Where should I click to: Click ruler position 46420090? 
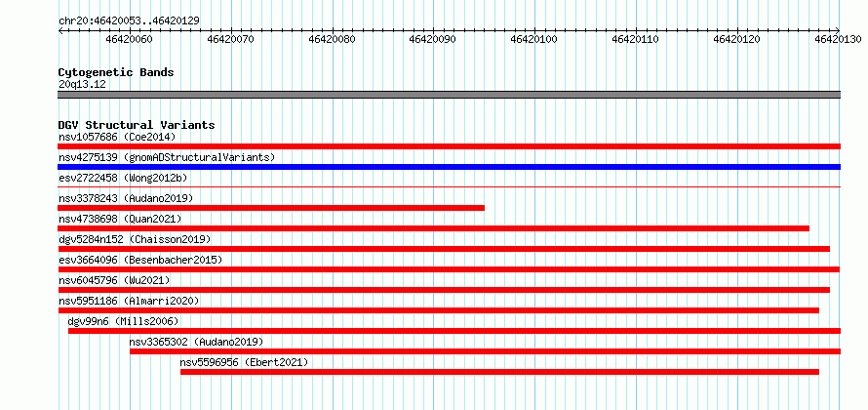(x=433, y=39)
